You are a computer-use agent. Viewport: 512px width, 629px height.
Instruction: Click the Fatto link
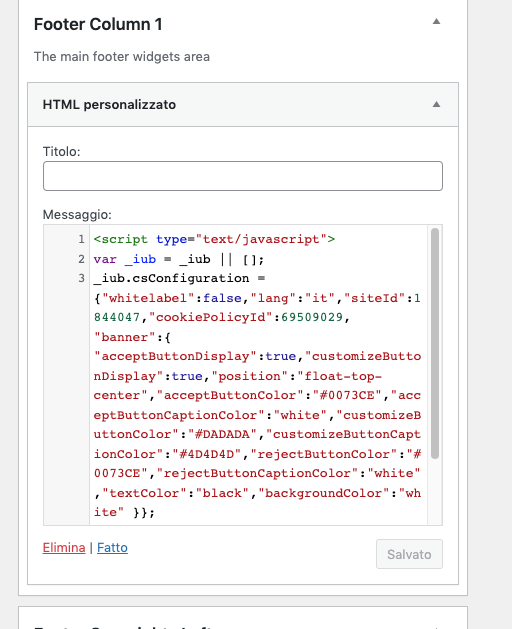tap(112, 548)
